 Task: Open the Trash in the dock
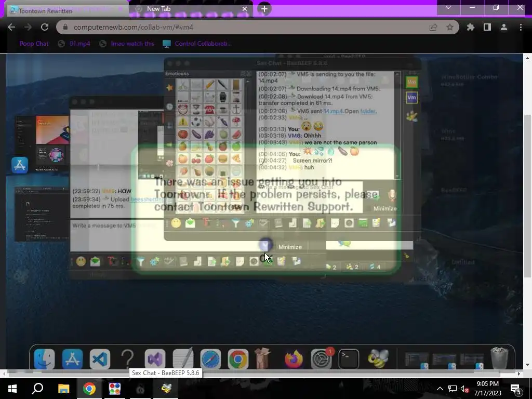click(x=499, y=358)
